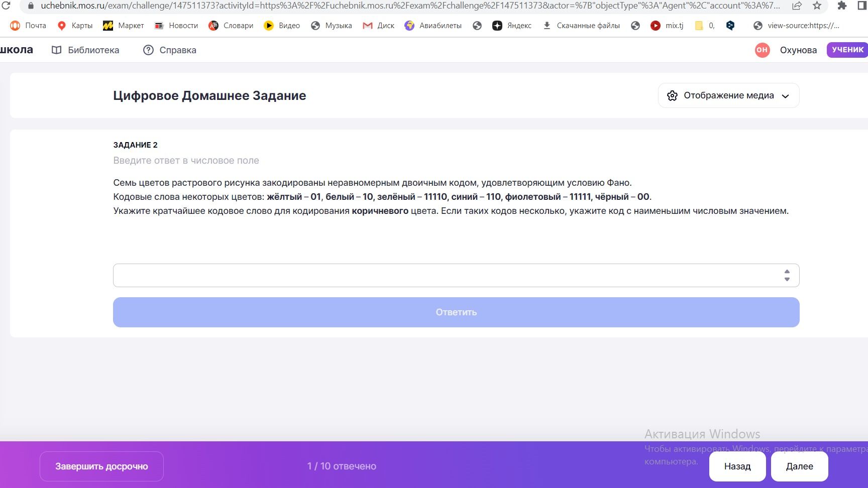Click the ОН user avatar
Screen dimensions: 868x488
tap(762, 50)
